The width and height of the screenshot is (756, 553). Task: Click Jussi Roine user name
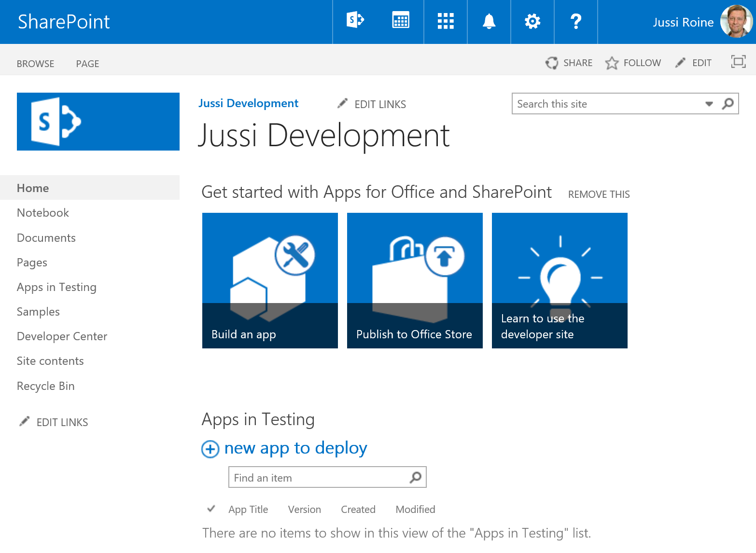pos(683,22)
